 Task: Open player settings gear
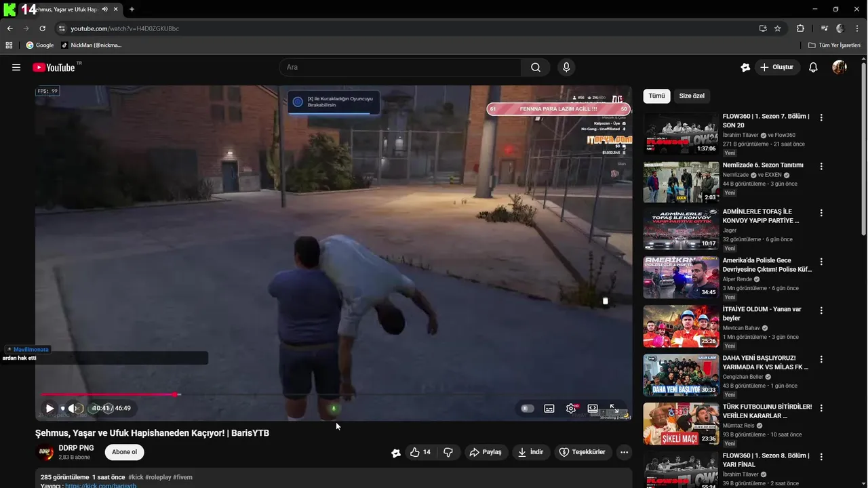coord(571,408)
